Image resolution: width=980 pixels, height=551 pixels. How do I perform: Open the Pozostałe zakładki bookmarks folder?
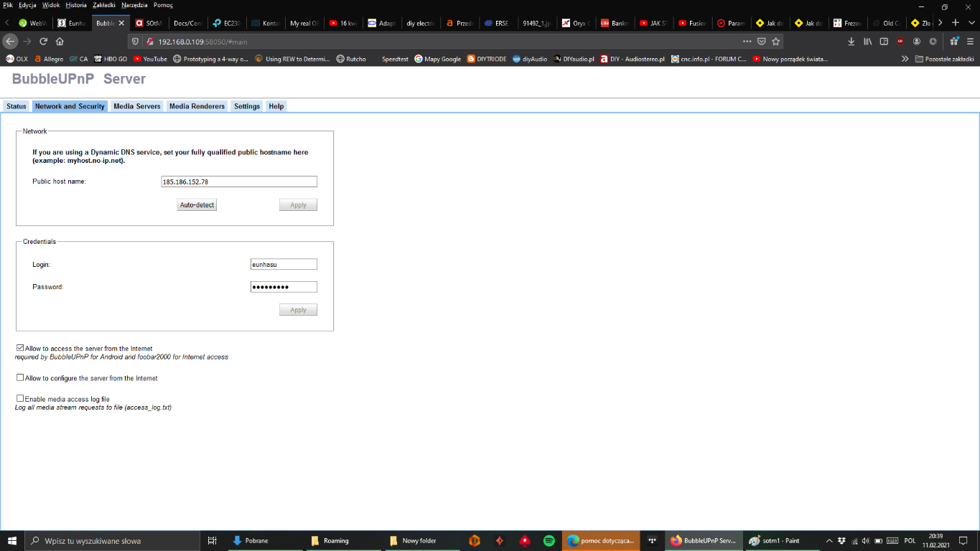pyautogui.click(x=944, y=59)
